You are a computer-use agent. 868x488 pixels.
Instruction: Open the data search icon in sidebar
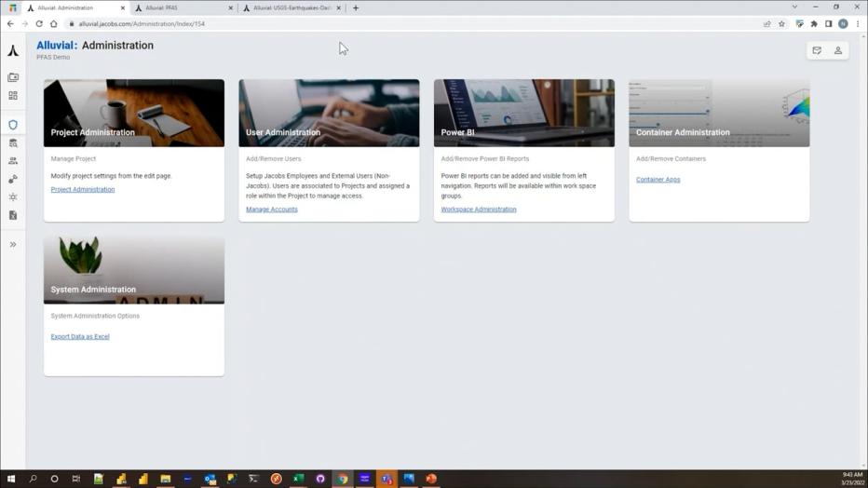[13, 143]
